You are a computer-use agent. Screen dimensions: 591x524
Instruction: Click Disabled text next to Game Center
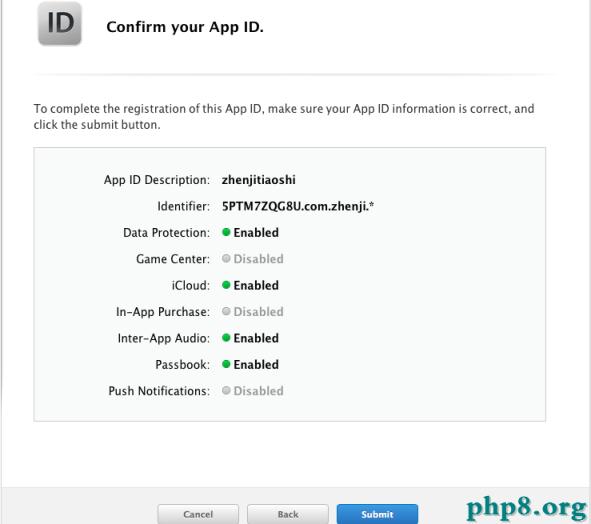[259, 259]
